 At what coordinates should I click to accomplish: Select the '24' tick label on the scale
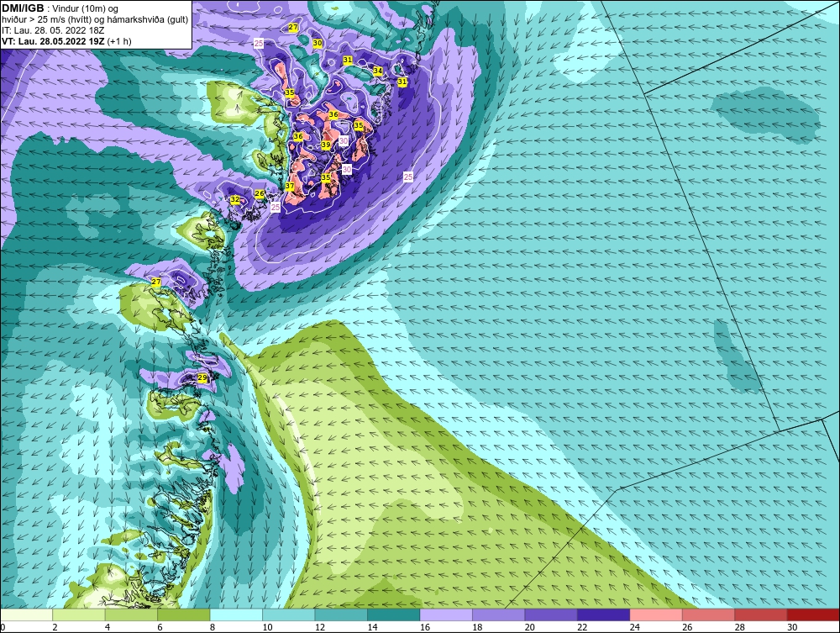tap(635, 627)
